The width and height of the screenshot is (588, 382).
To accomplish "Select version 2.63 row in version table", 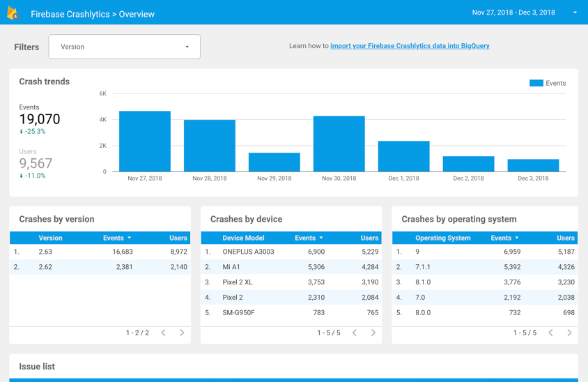I will point(45,252).
